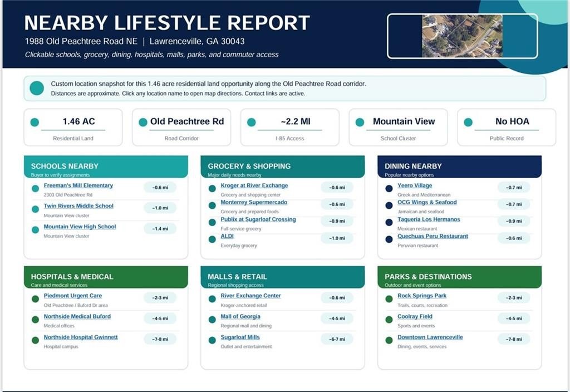This screenshot has height=392, width=570.
Task: Click the teal dot beside No HOA
Action: 468,122
